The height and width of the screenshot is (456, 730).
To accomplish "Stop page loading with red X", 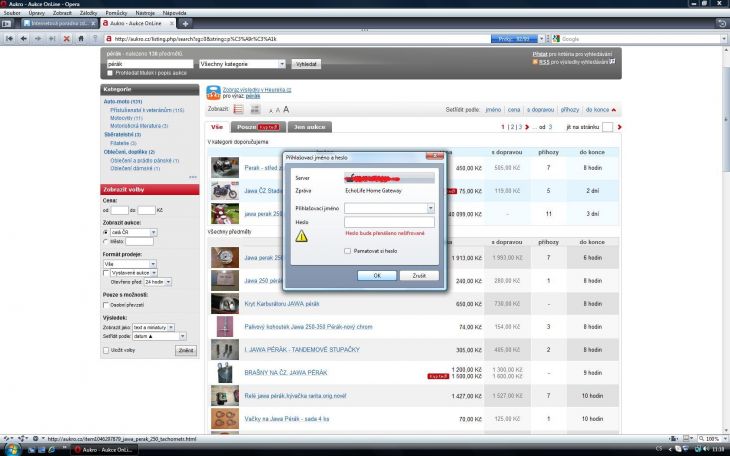I will tap(67, 39).
